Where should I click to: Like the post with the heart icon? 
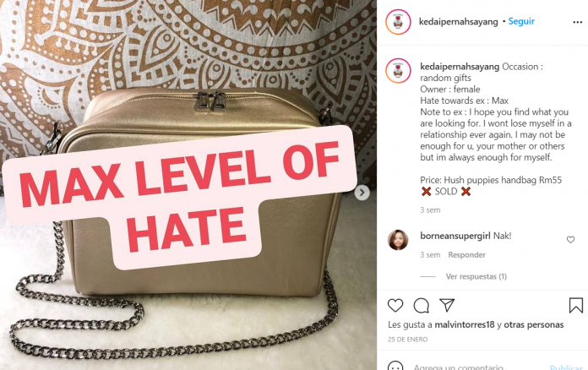pyautogui.click(x=395, y=306)
